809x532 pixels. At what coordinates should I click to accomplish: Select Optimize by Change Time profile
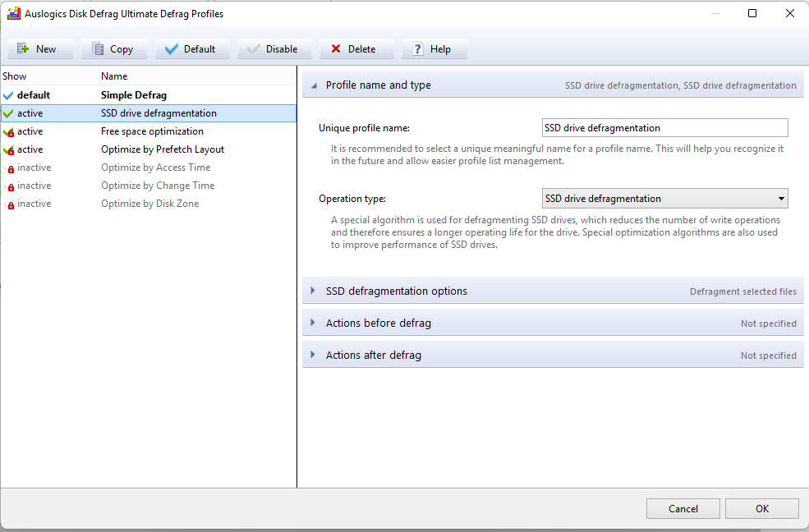[x=149, y=186]
